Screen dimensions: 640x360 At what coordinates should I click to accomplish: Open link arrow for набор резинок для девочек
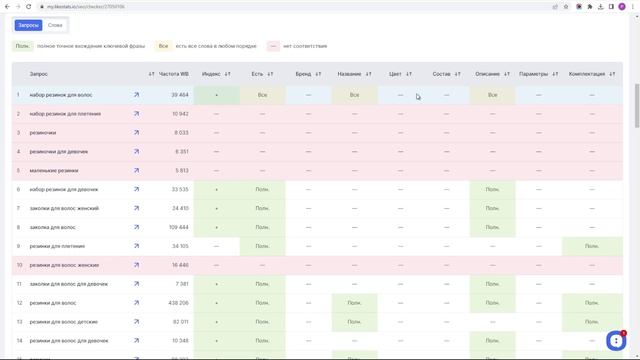click(136, 189)
